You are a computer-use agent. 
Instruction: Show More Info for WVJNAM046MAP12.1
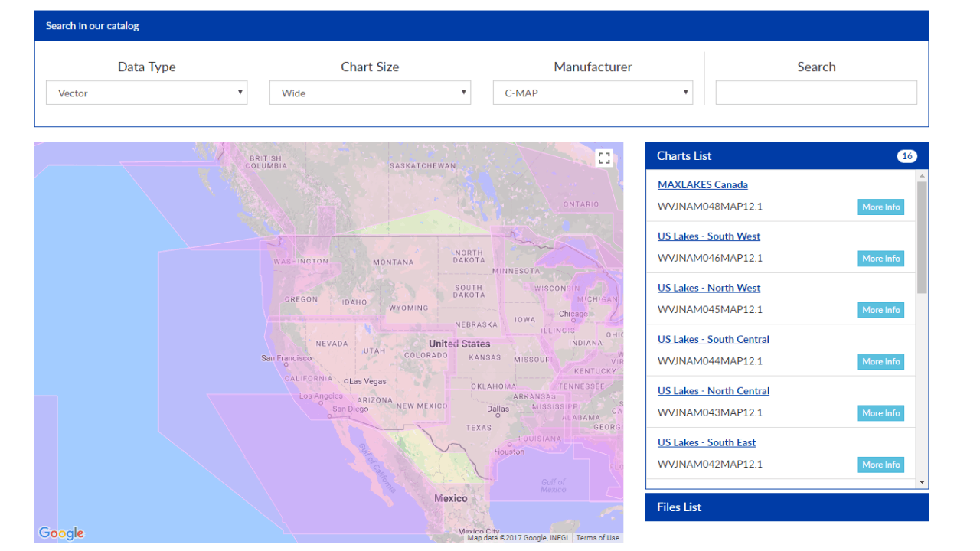pos(880,259)
